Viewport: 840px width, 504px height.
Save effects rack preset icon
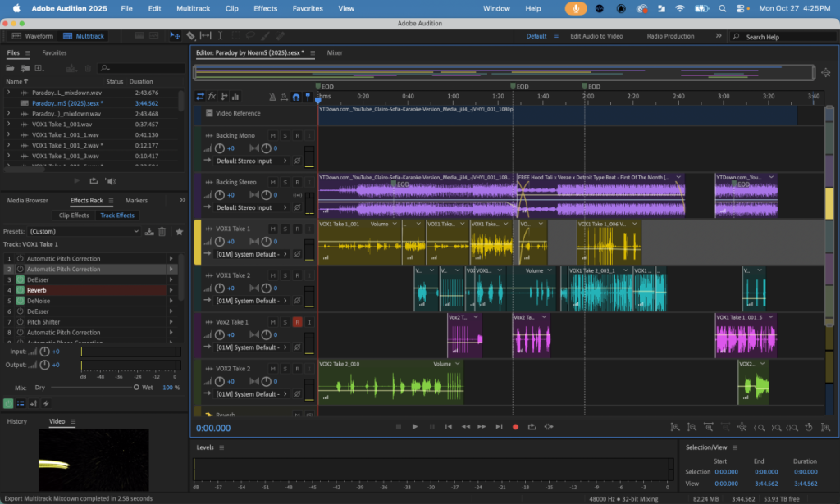click(149, 232)
